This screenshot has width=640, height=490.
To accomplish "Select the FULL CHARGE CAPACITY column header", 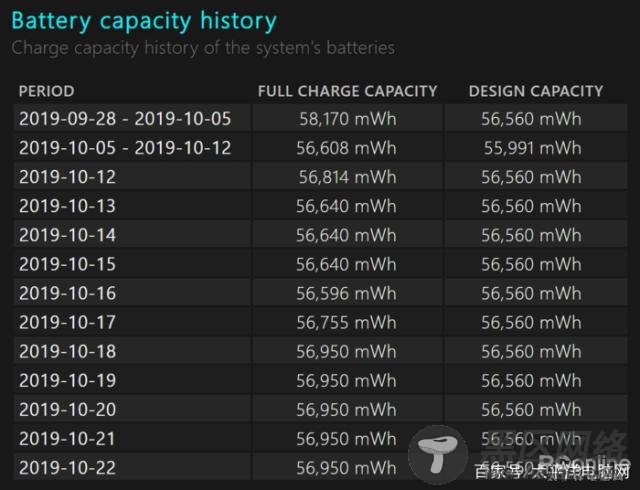I will tap(347, 91).
